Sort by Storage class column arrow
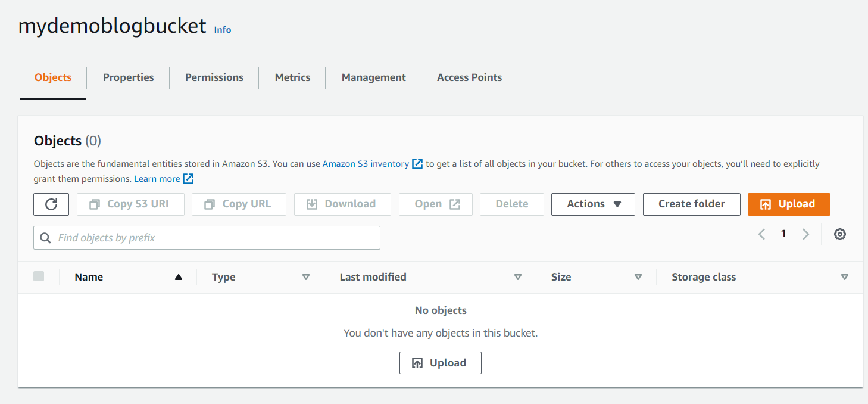Image resolution: width=868 pixels, height=404 pixels. (x=844, y=277)
